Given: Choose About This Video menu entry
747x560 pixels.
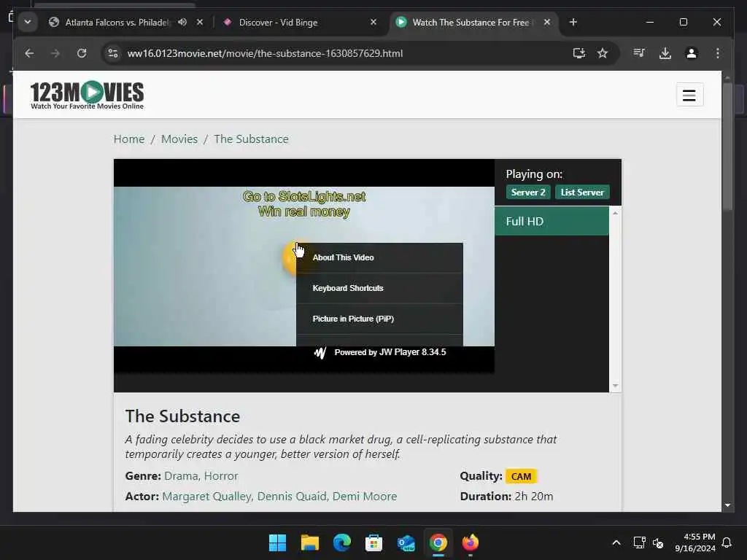Looking at the screenshot, I should (379, 257).
